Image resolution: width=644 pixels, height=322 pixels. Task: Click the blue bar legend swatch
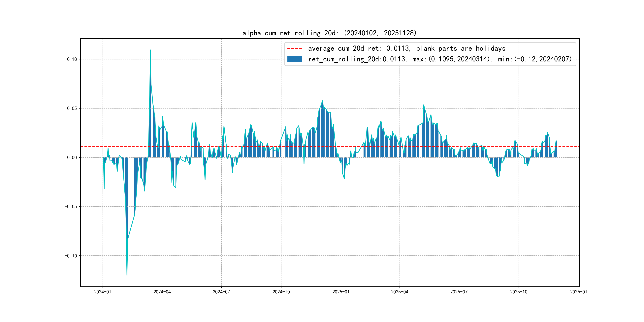[295, 59]
